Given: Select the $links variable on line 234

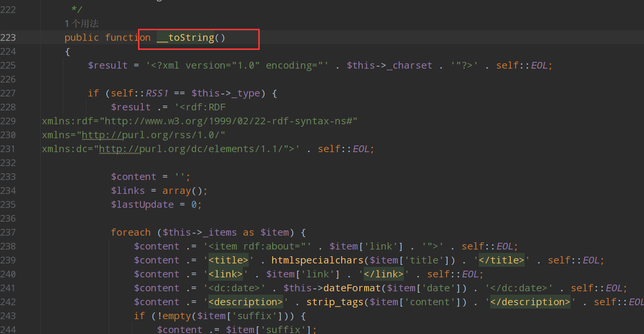Looking at the screenshot, I should [128, 191].
